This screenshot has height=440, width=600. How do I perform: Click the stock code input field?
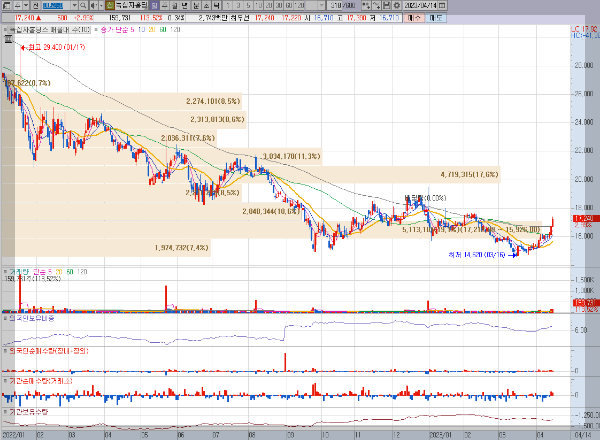[56, 5]
